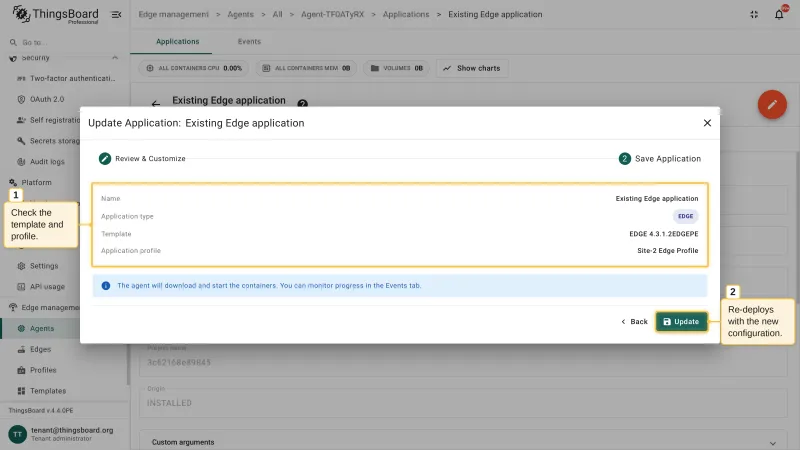The image size is (800, 450).
Task: Click the All Containers MEM chip
Action: (x=306, y=68)
